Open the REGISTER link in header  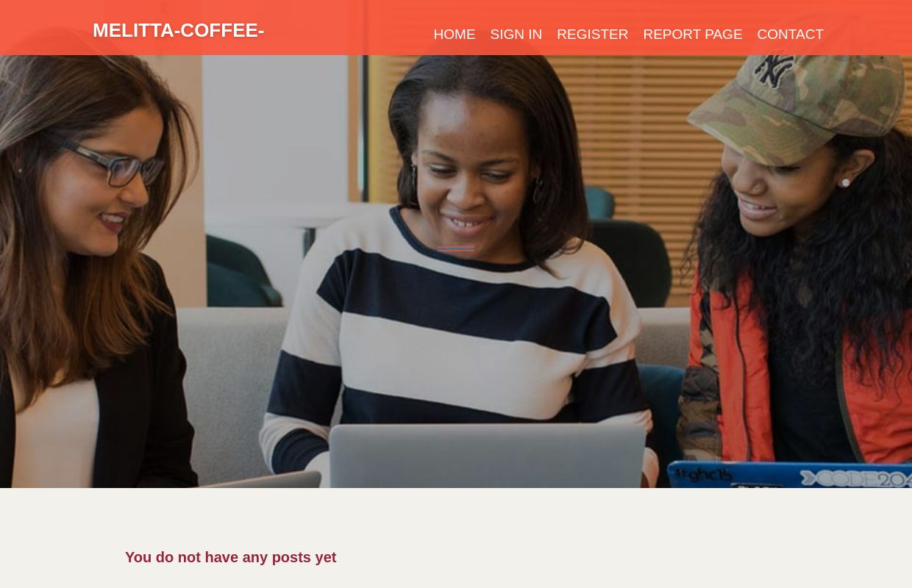click(x=592, y=34)
